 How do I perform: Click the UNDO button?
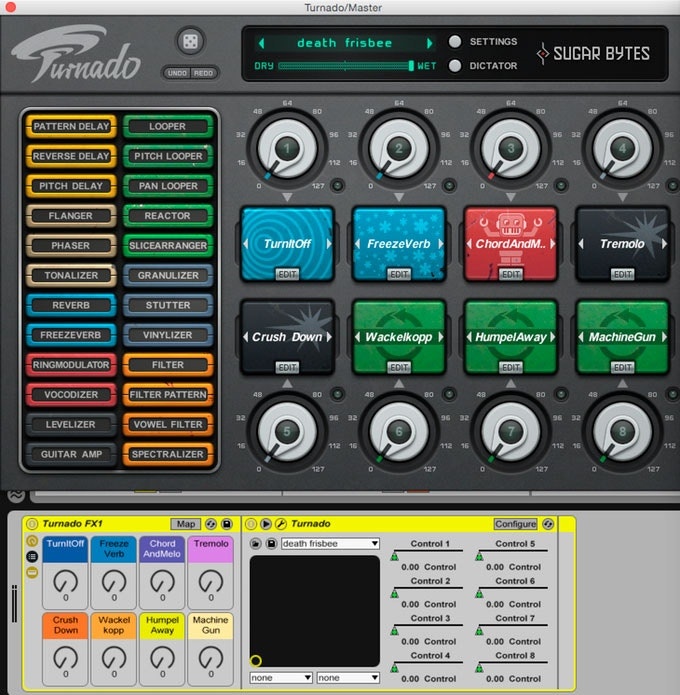(x=177, y=73)
